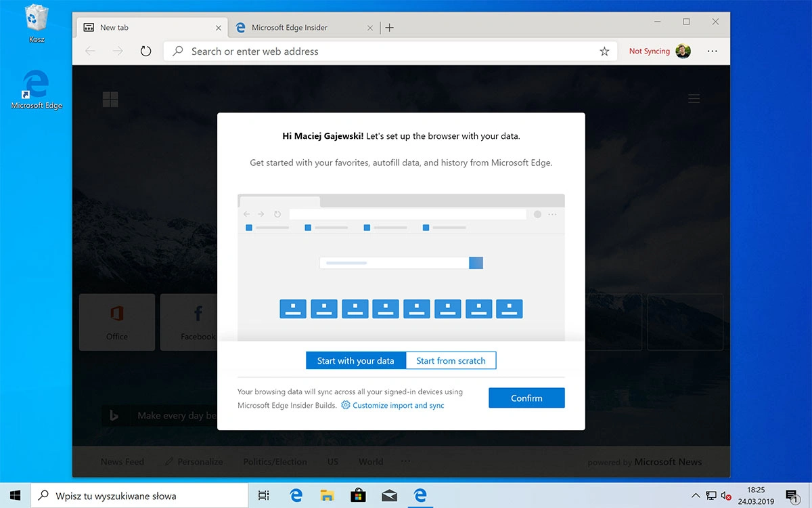Close the Microsoft Edge Insider tab
812x508 pixels.
tap(369, 28)
